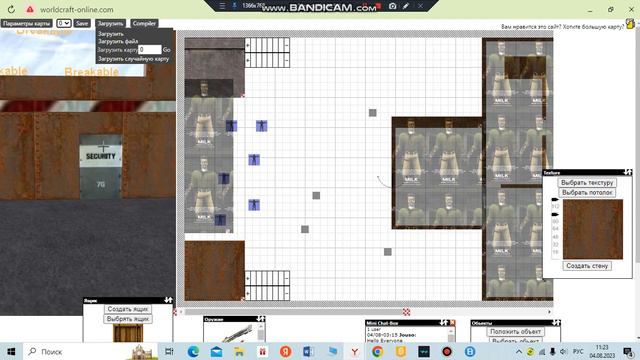Click the taskbar Поиск search box
The image size is (640, 360).
92,351
